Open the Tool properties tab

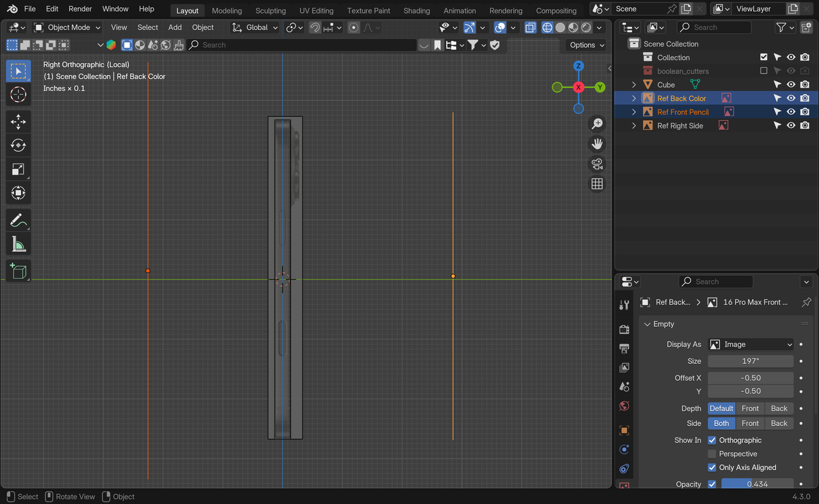click(624, 305)
